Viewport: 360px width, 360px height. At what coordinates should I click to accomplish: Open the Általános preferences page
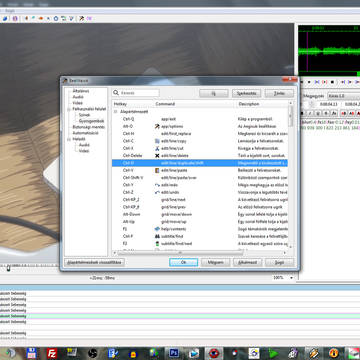coord(81,91)
